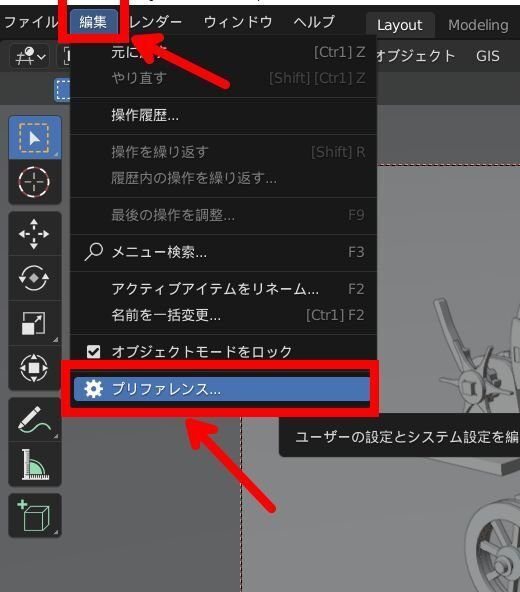Choose 最後の操作を調整... entry
This screenshot has height=592, width=520.
coord(224,215)
